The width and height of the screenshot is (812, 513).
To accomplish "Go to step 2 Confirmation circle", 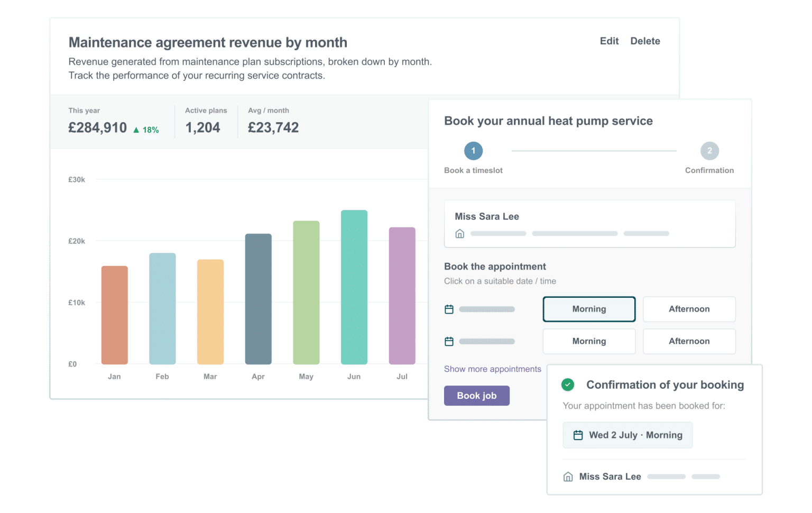I will coord(709,151).
